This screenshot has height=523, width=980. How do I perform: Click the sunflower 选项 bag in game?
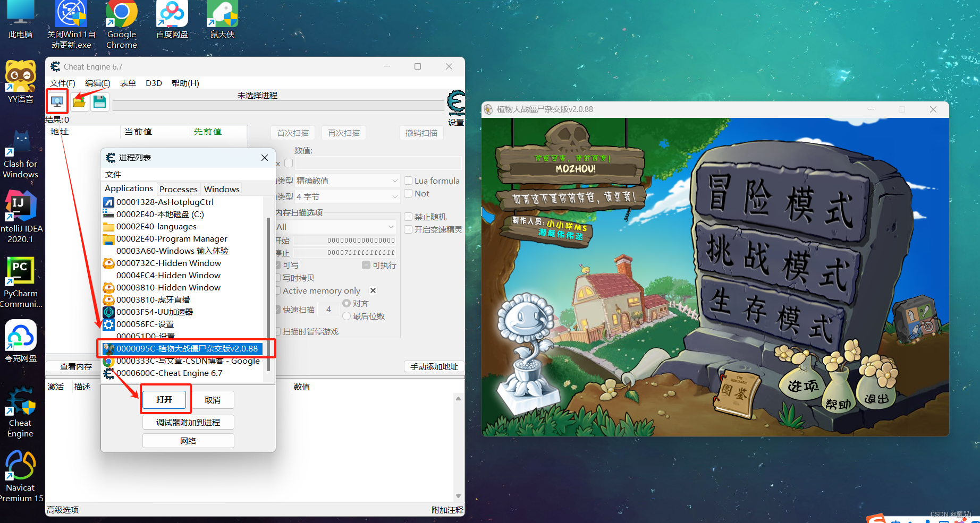[802, 378]
